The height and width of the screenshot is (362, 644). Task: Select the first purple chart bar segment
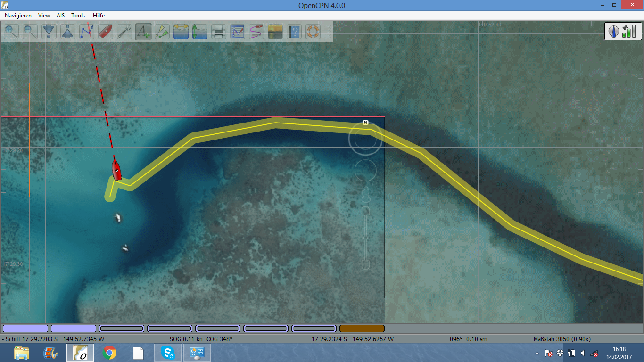pyautogui.click(x=25, y=329)
